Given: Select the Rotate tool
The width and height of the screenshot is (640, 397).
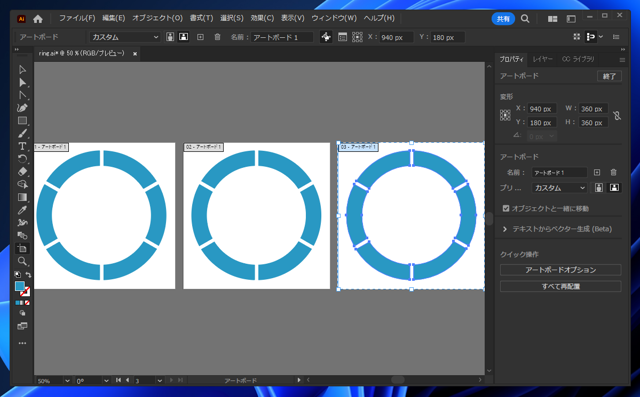Looking at the screenshot, I should tap(22, 159).
